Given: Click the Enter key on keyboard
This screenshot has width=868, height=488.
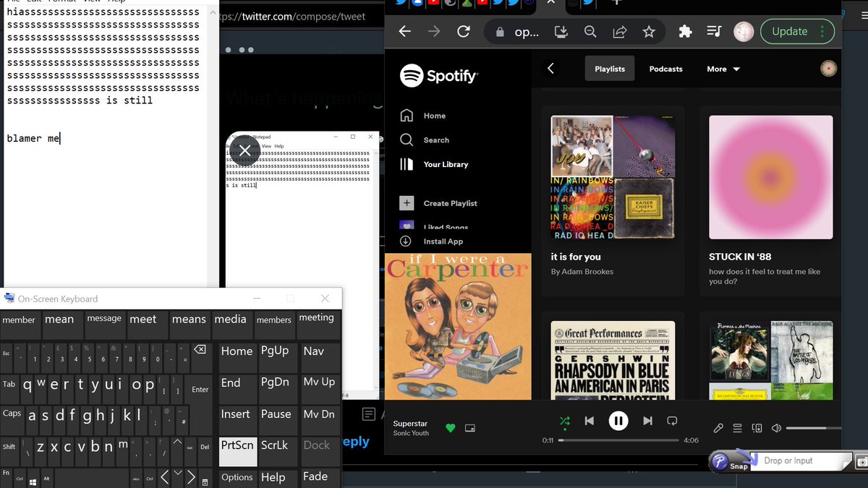Looking at the screenshot, I should pos(200,389).
